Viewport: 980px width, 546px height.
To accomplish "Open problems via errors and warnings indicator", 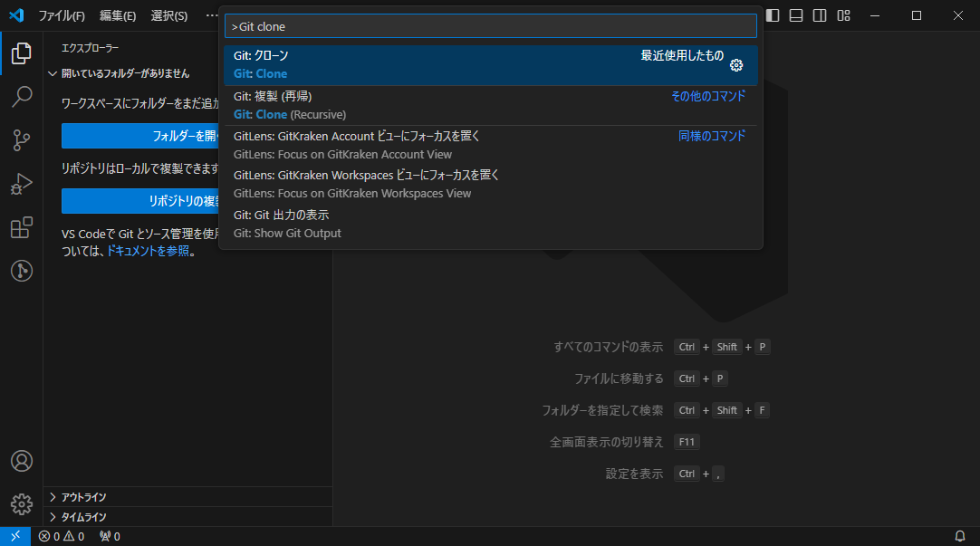I will (x=62, y=536).
